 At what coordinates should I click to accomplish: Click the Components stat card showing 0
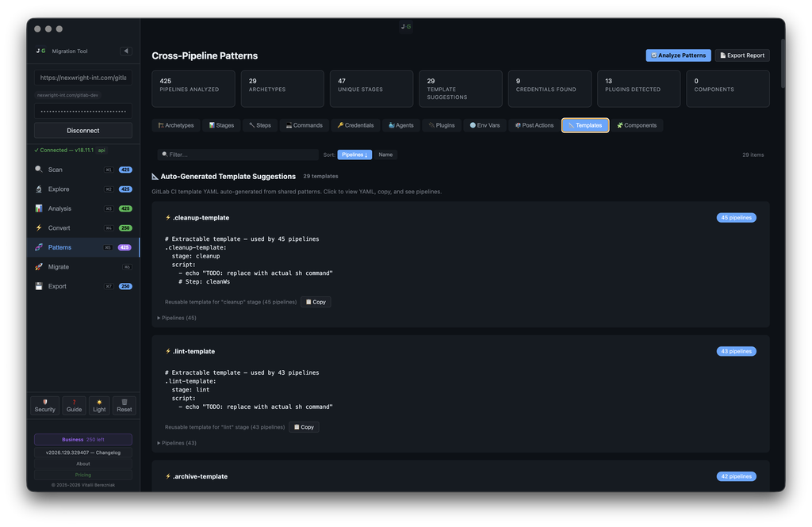pos(728,89)
